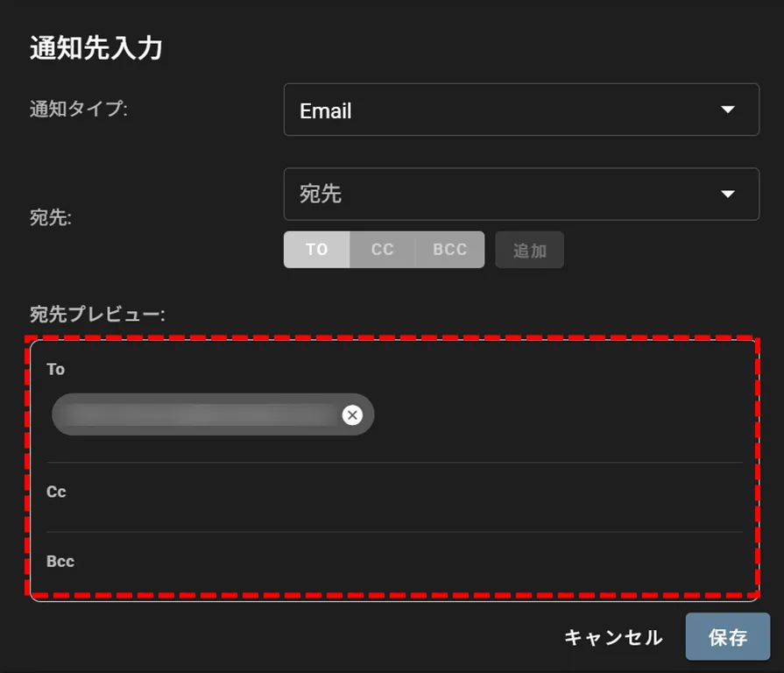Switch the recipient type to BCC
Viewport: 784px width, 673px height.
pos(449,250)
